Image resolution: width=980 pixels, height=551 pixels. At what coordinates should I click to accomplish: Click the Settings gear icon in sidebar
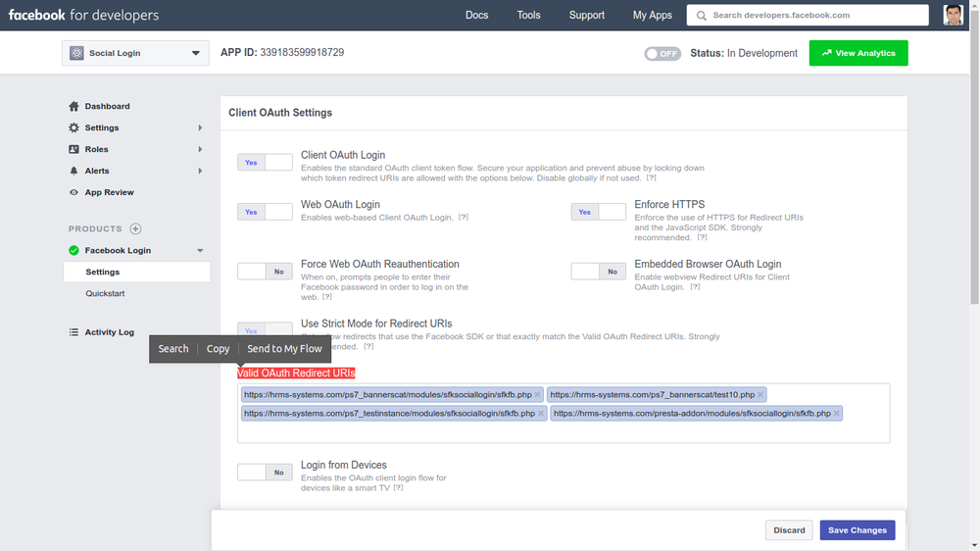click(x=73, y=127)
